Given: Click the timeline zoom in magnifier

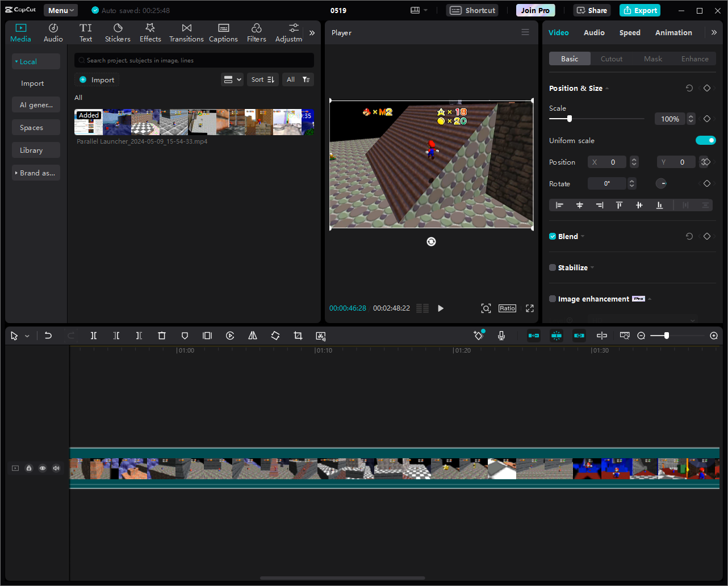Looking at the screenshot, I should pos(714,336).
